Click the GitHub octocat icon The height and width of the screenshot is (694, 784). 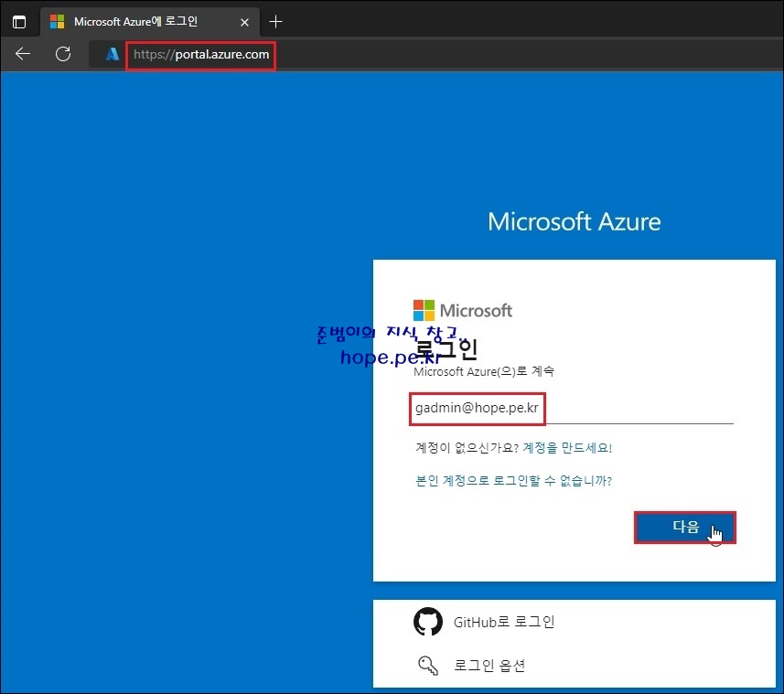pos(428,622)
